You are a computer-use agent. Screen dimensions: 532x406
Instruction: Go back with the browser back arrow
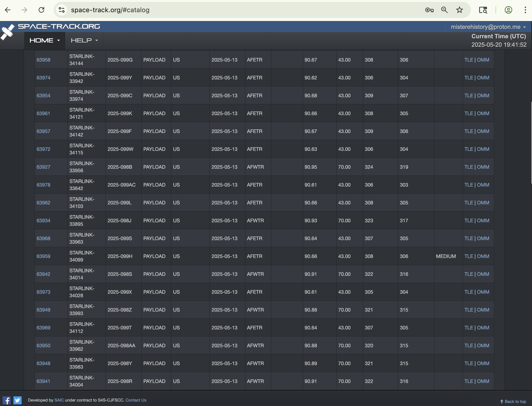click(x=8, y=10)
